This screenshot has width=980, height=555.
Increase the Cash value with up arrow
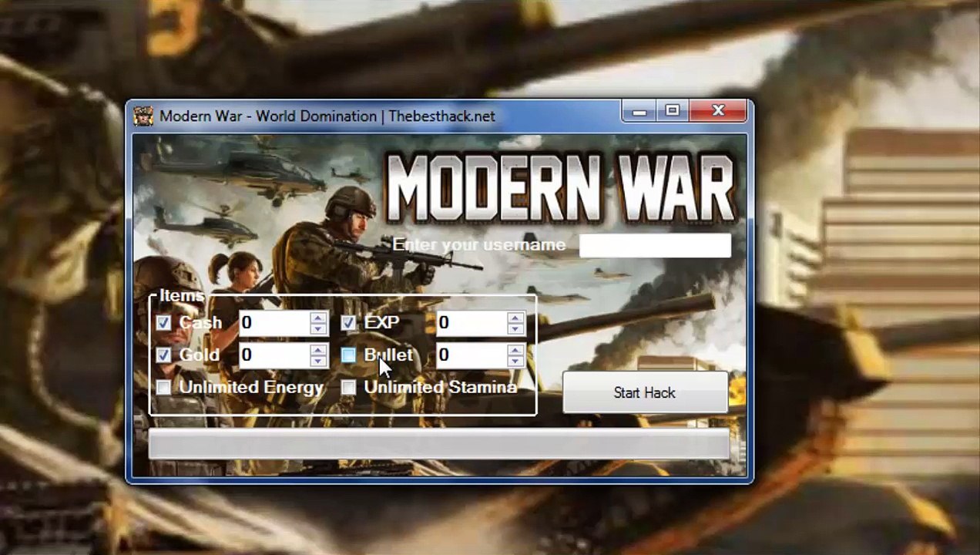(318, 318)
